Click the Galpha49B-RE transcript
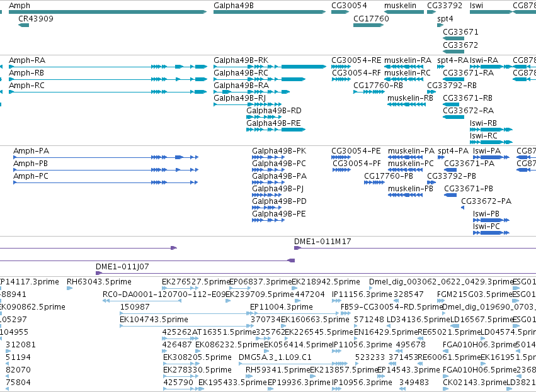Image resolution: width=536 pixels, height=392 pixels. point(276,130)
